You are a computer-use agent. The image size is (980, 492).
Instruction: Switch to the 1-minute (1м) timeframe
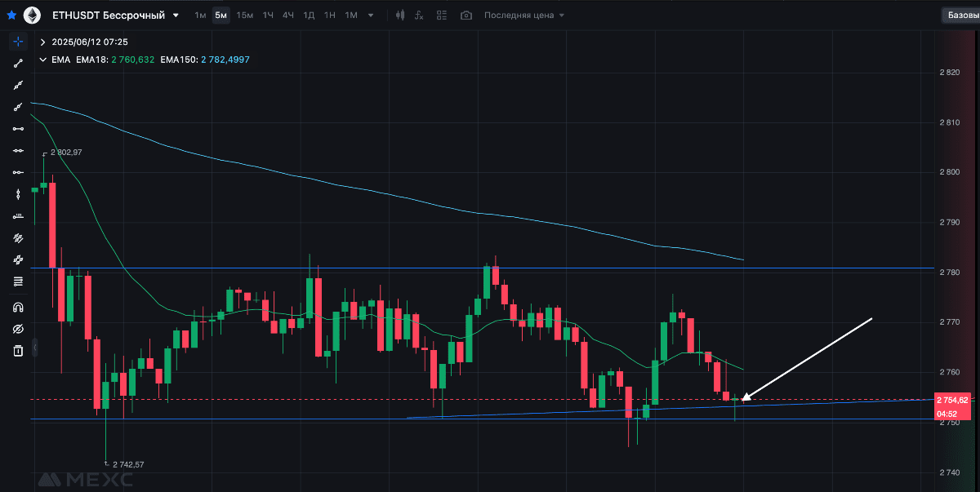pos(200,16)
